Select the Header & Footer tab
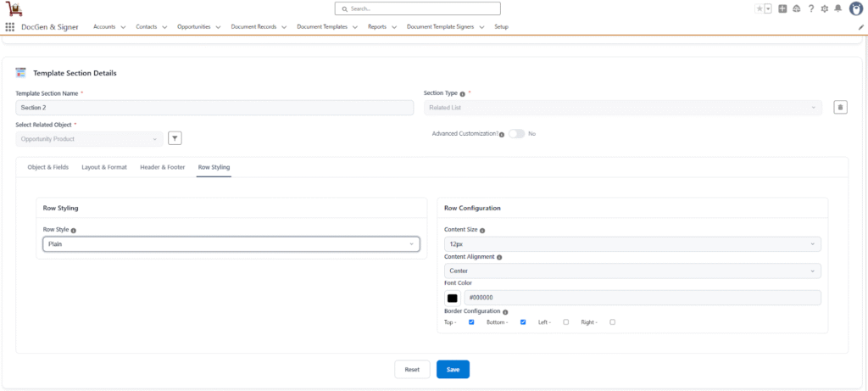Viewport: 868px width, 391px height. (x=162, y=167)
